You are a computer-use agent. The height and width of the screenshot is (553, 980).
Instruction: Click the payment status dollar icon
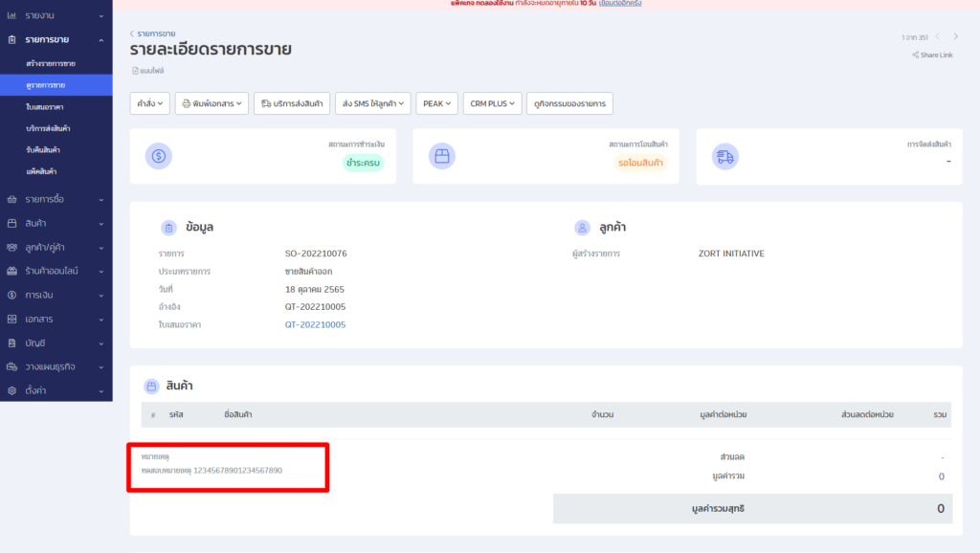(159, 156)
